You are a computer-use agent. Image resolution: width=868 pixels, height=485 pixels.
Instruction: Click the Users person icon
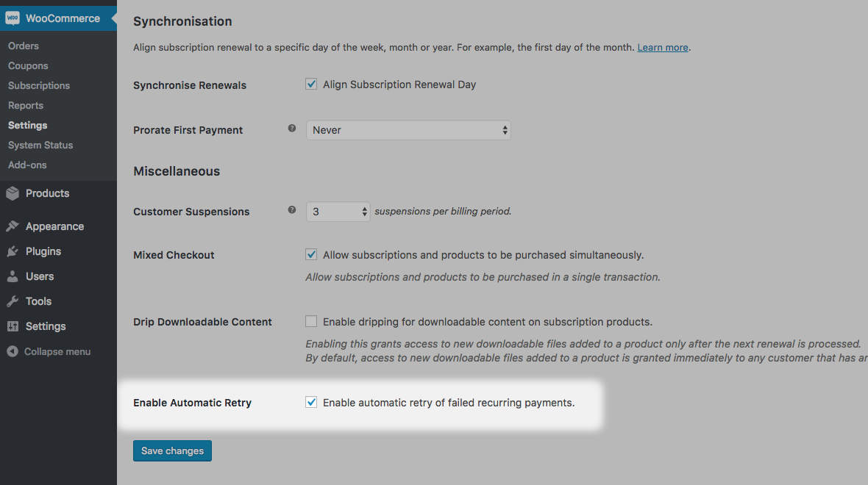pyautogui.click(x=13, y=276)
